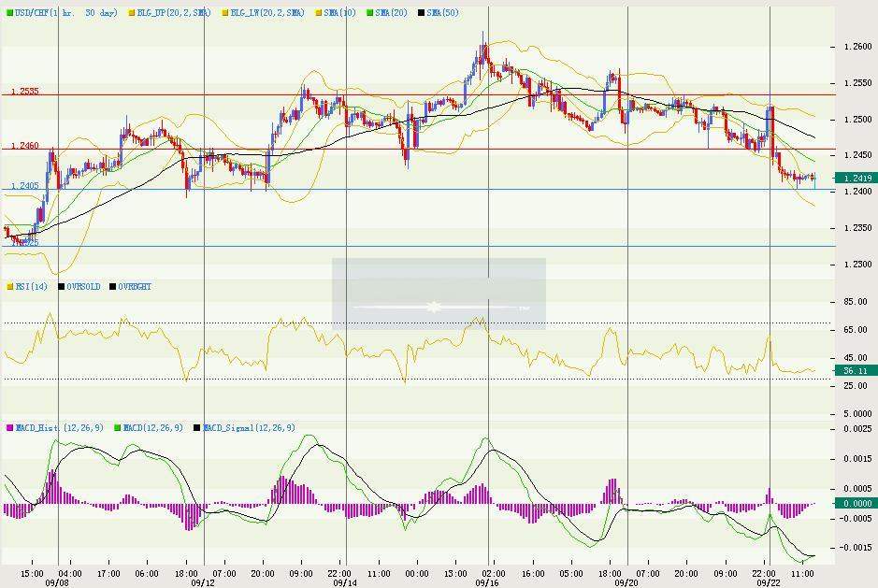The width and height of the screenshot is (878, 588).
Task: Select the MACD_Hist.(12,26,9) legend label
Action: pos(59,428)
